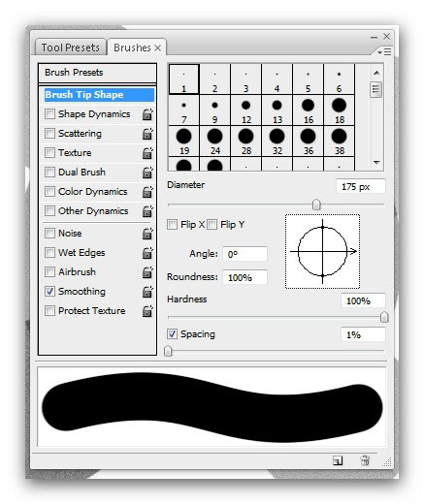This screenshot has width=424, height=504.
Task: Check the Flip X checkbox
Action: [x=172, y=224]
